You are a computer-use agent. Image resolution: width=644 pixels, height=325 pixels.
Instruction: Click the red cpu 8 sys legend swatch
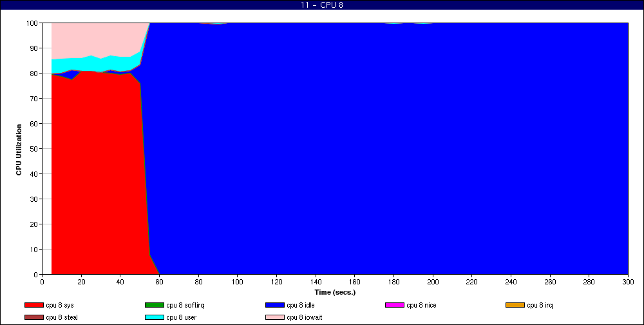click(34, 305)
